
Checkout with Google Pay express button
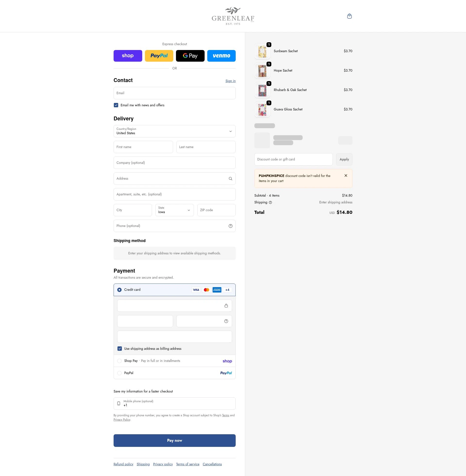[x=190, y=56]
